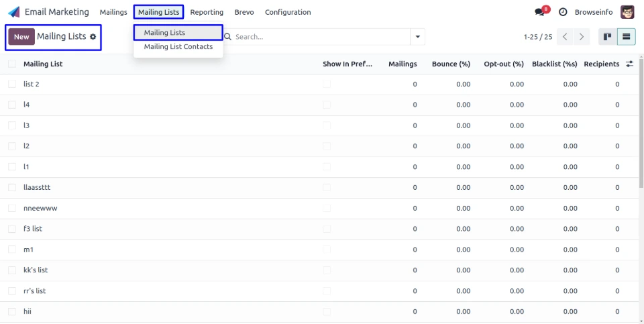Go to next page of records
This screenshot has height=324, width=644.
point(582,37)
